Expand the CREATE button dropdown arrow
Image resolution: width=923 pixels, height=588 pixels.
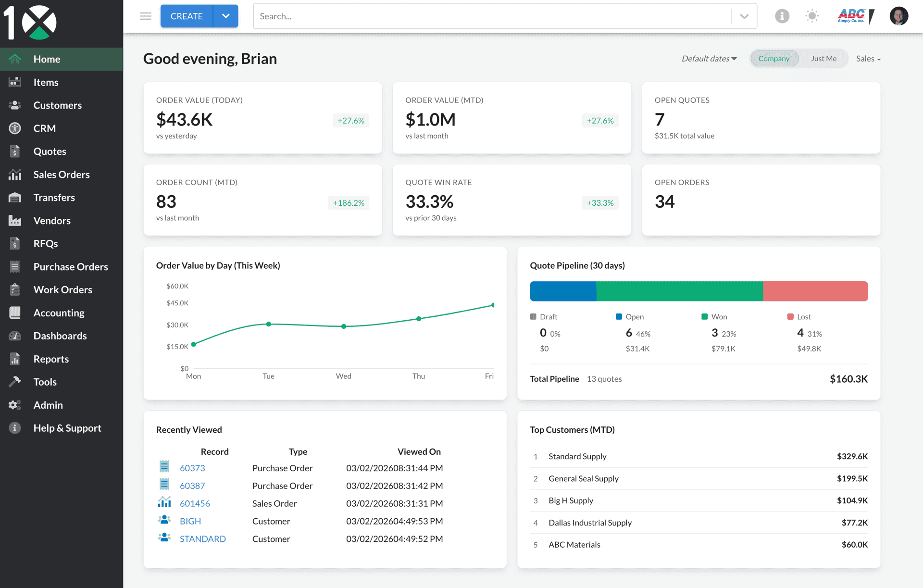pyautogui.click(x=226, y=16)
